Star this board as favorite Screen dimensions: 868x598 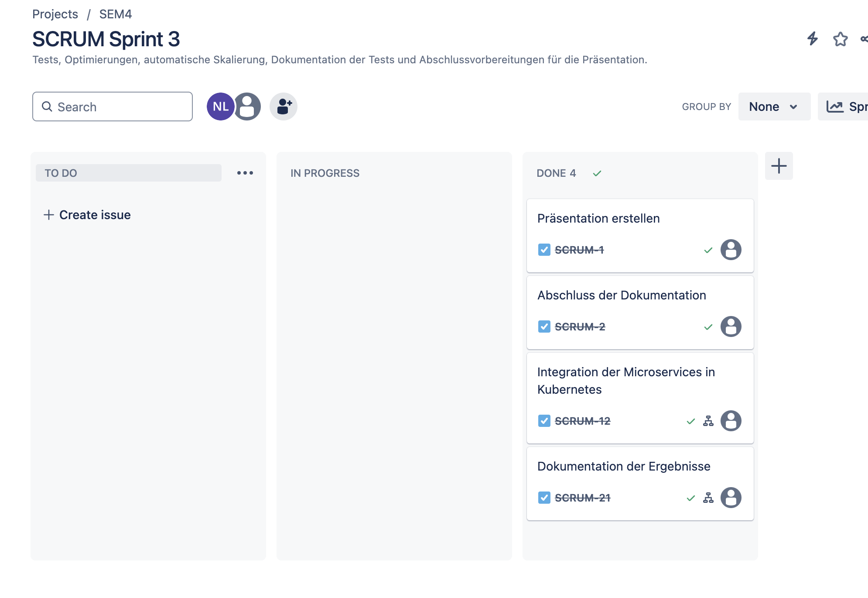tap(840, 39)
